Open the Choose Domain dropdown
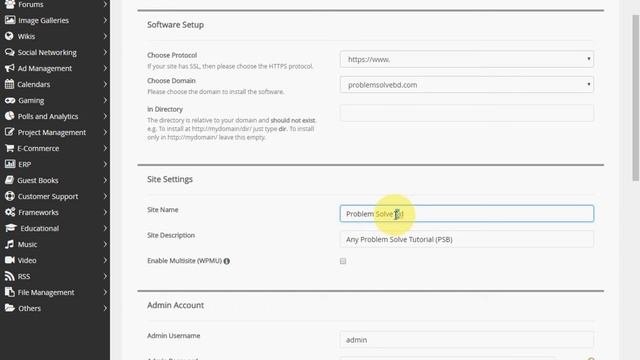This screenshot has height=360, width=640. click(x=467, y=84)
